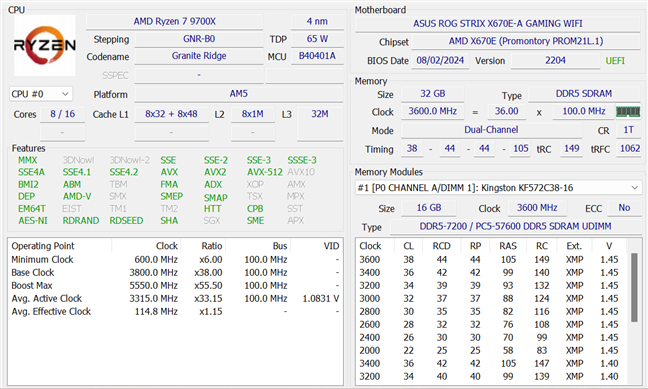Click the CL column header in timings table
The height and width of the screenshot is (389, 648).
point(408,246)
